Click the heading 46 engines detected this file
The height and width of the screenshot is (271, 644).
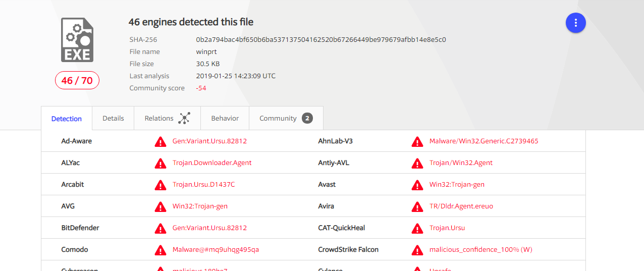point(191,22)
